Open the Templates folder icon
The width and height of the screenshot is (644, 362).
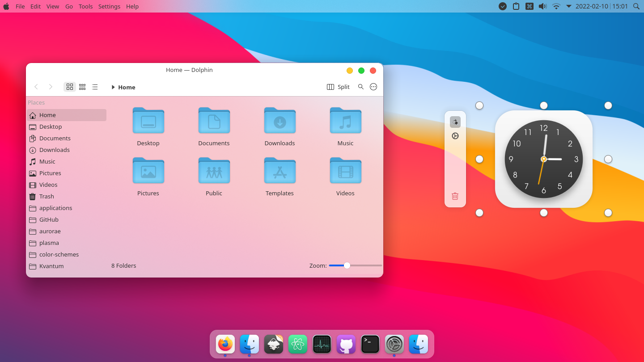(280, 170)
